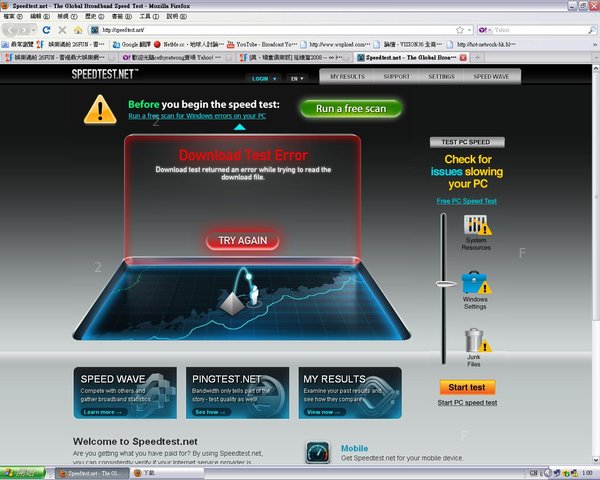
Task: Open the Yahoo search engine selector dropdown
Action: point(485,30)
